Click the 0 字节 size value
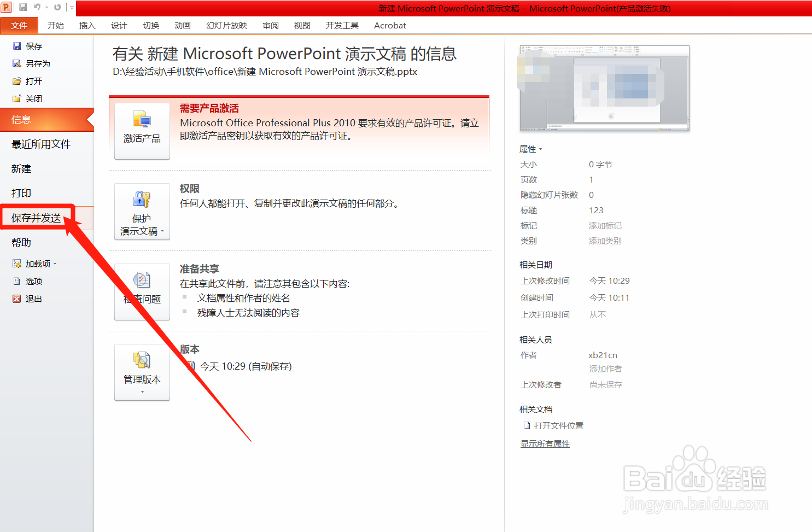Screen dimensions: 812x532 tap(600, 165)
